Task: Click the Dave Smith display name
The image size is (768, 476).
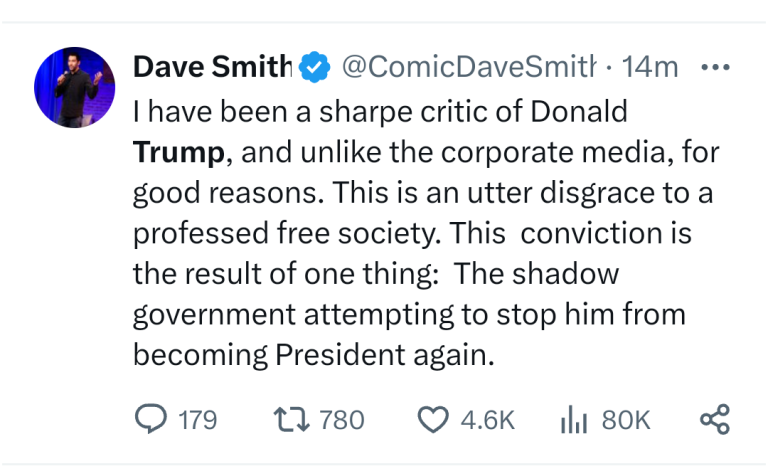Action: pos(212,68)
